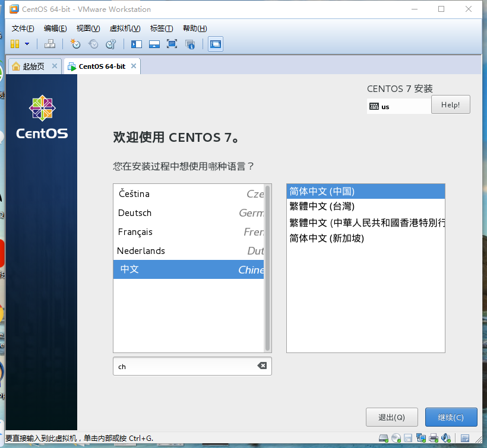Select Čeština in the language list
The height and width of the screenshot is (448, 487).
pos(188,194)
